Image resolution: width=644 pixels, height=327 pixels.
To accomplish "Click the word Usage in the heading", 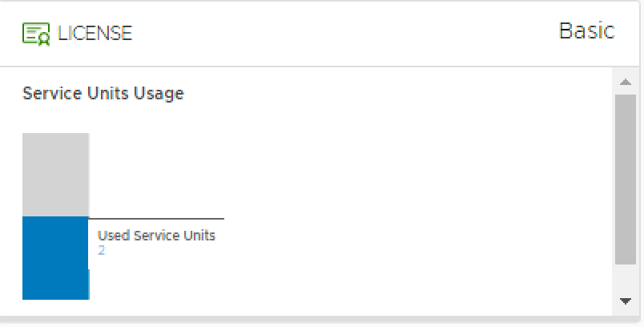I will [x=159, y=94].
